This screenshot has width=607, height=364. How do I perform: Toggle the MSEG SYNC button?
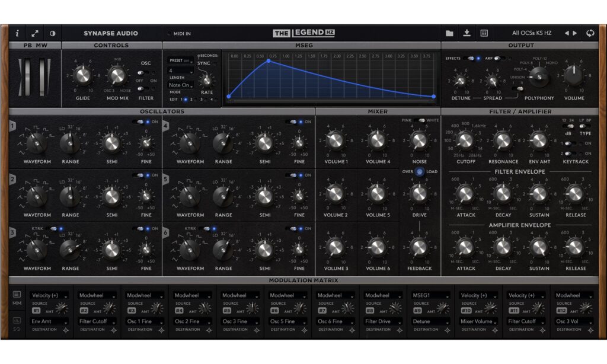point(215,63)
